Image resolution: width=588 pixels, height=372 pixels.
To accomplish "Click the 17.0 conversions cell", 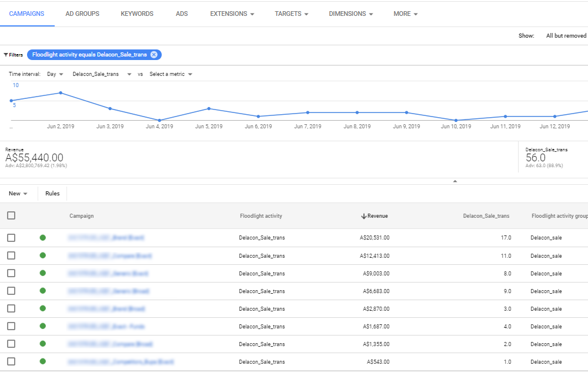I will click(506, 238).
